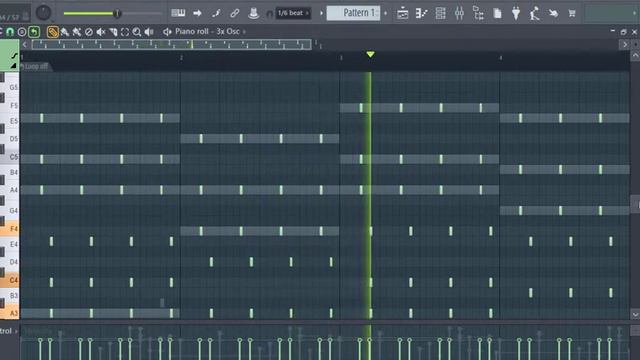Toggle the green magnet snap button
Viewport: 640px width, 360px height.
(x=10, y=32)
